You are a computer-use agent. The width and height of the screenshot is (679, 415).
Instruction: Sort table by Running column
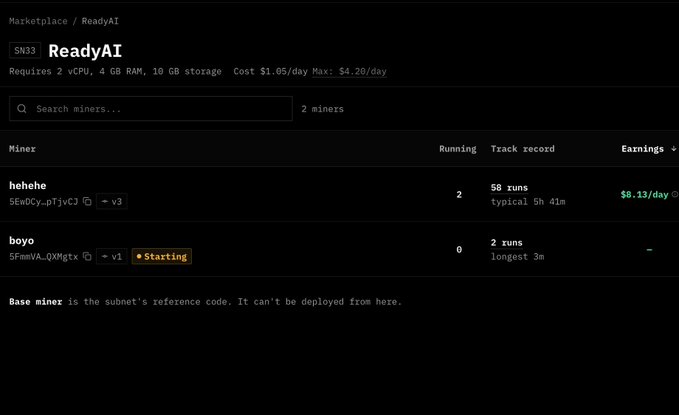click(x=458, y=149)
